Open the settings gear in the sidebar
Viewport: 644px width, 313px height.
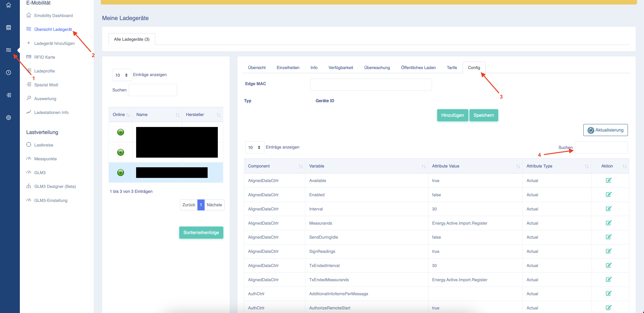point(9,118)
